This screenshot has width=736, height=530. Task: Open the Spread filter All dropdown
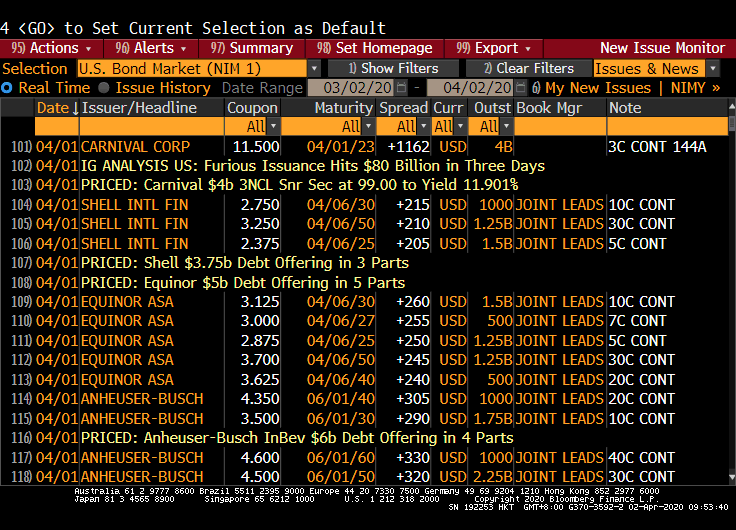[423, 127]
